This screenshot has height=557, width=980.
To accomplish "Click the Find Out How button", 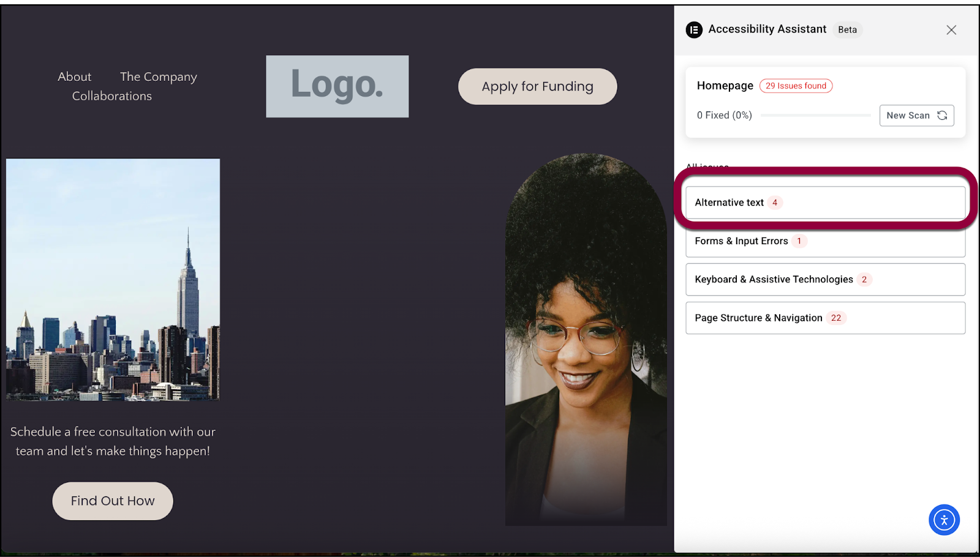I will coord(113,501).
